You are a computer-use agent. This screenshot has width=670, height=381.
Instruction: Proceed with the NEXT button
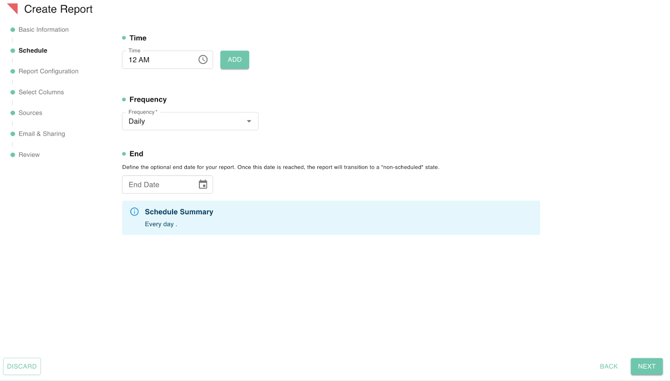(646, 366)
